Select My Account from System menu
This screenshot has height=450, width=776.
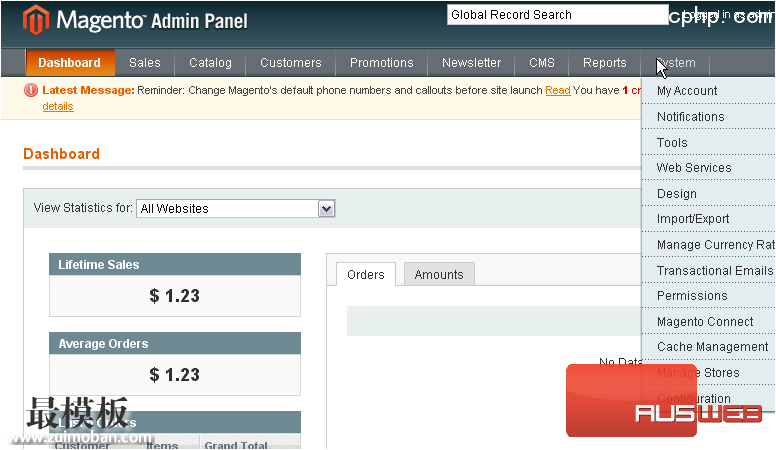pyautogui.click(x=709, y=91)
